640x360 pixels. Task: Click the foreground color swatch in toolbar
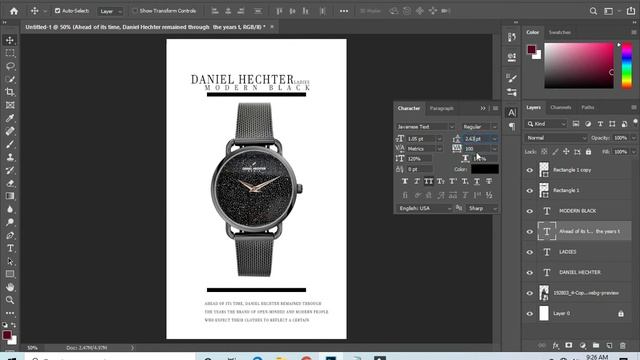pyautogui.click(x=7, y=335)
